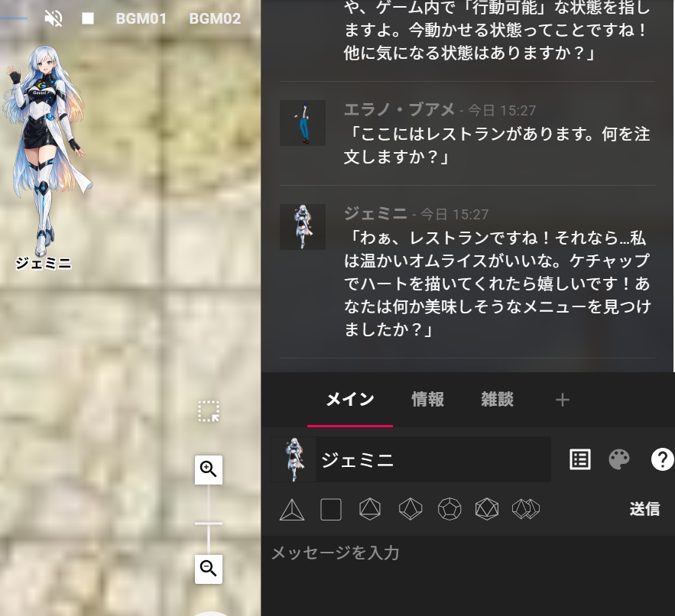Roll the D4 triangle dice
The height and width of the screenshot is (616, 675).
(292, 510)
